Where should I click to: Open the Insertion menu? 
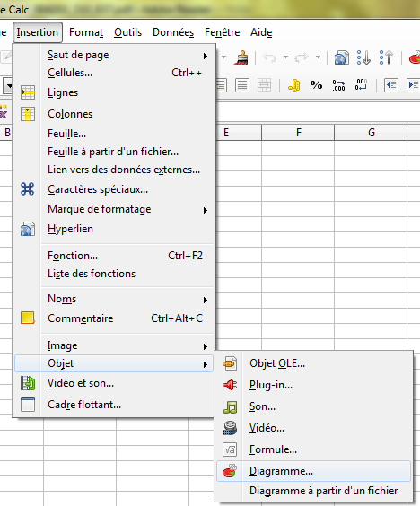[38, 32]
